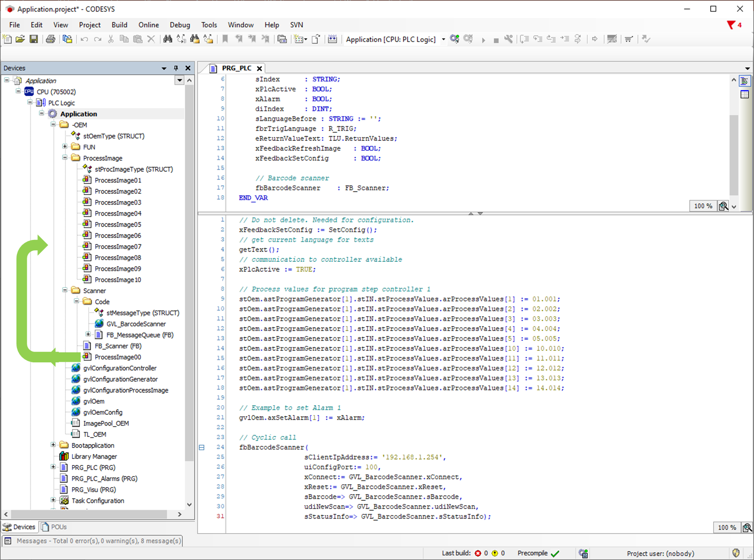Click the Build wrench-hammer icon

pos(508,39)
